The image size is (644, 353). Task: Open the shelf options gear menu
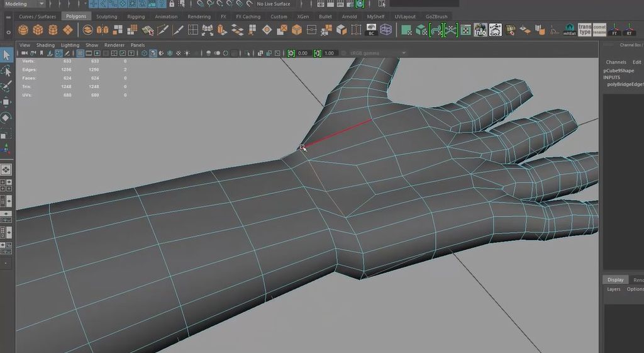[x=8, y=31]
